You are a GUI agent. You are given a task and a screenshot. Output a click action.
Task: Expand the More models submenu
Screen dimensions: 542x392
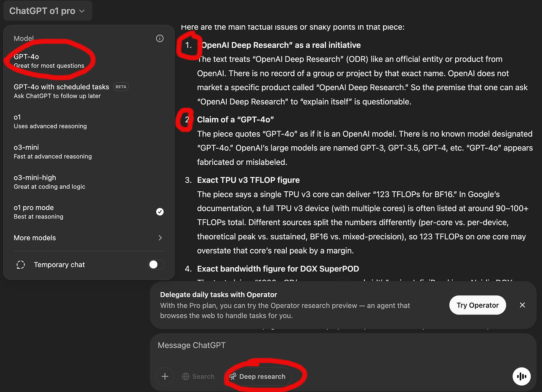tap(89, 238)
